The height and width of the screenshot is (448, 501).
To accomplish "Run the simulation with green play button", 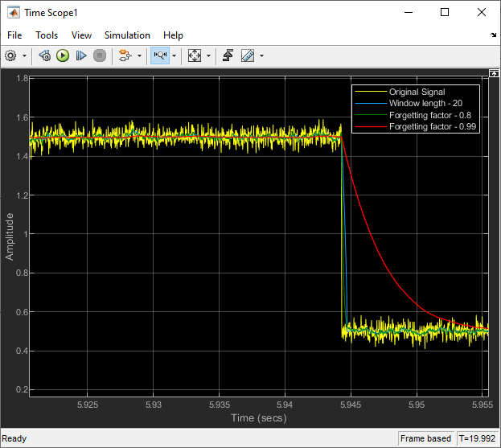I will pos(63,56).
